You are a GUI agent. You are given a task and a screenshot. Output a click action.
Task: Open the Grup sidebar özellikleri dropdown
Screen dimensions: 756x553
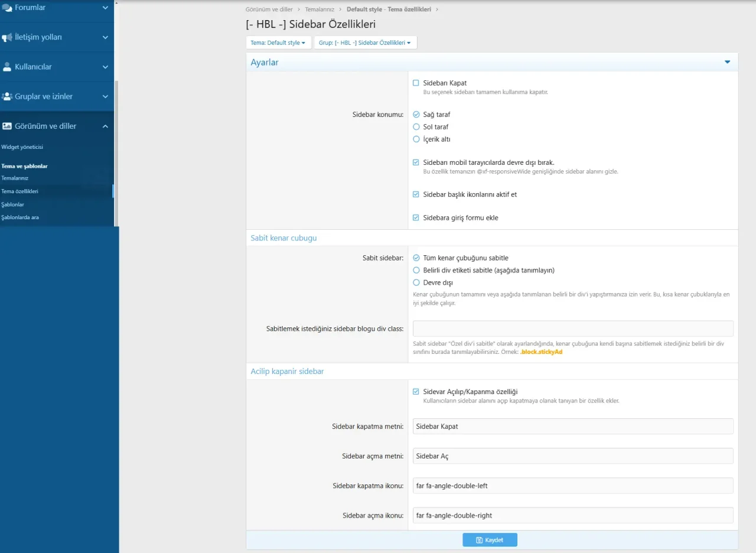(x=365, y=43)
